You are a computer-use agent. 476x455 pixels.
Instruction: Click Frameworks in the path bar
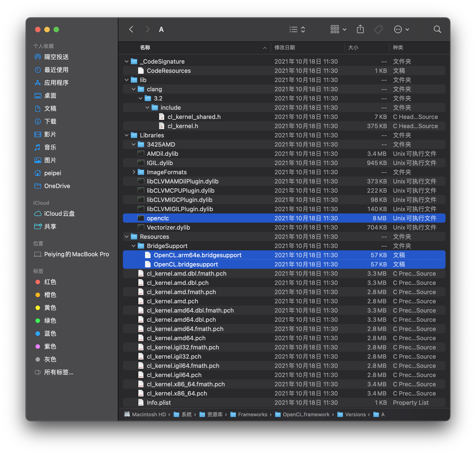(x=252, y=414)
